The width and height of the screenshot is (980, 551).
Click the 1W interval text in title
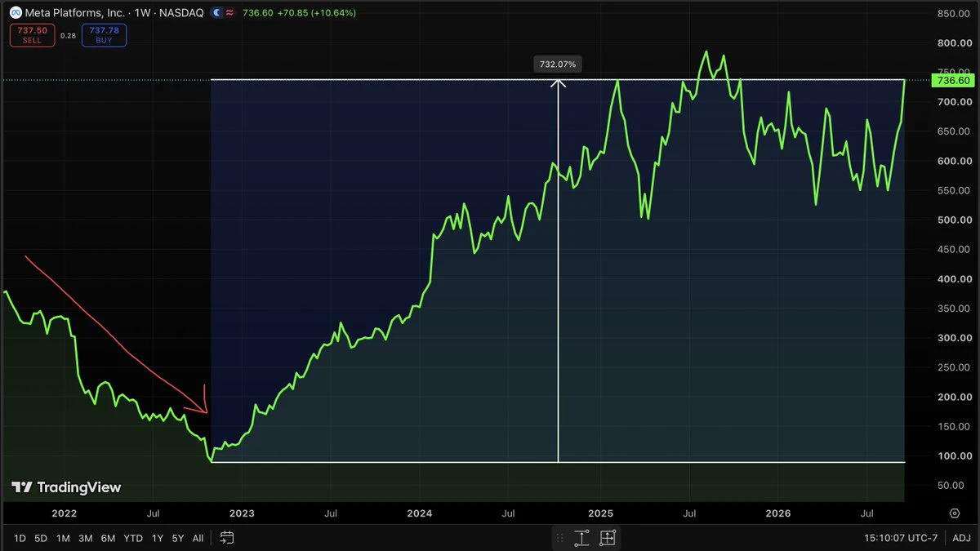pyautogui.click(x=142, y=13)
